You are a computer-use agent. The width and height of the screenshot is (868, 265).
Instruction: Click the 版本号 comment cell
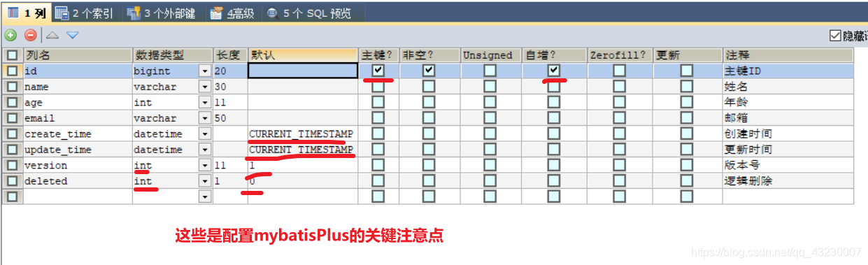point(788,166)
